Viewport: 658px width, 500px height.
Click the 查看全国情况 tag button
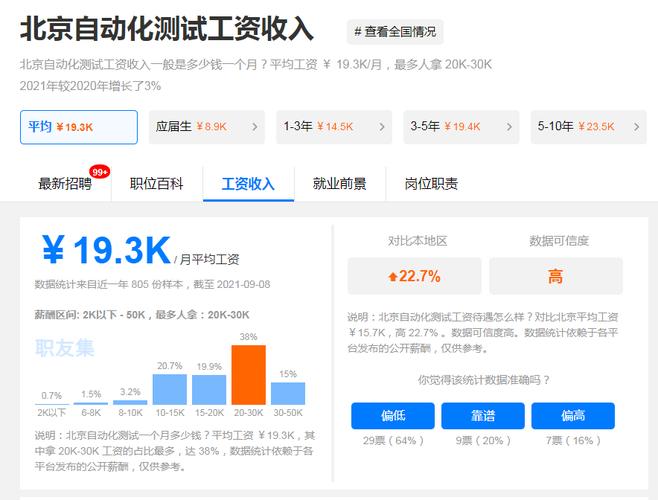coord(394,32)
